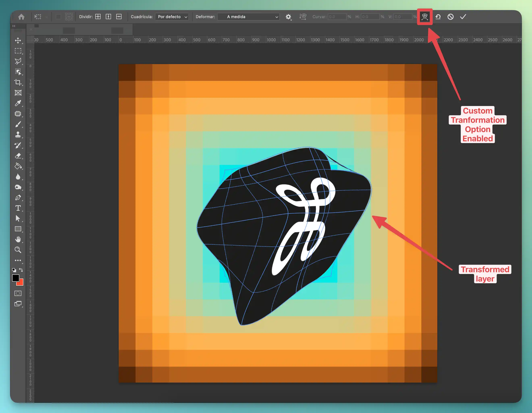The image size is (532, 413).
Task: Go to the Home screen icon
Action: (21, 17)
